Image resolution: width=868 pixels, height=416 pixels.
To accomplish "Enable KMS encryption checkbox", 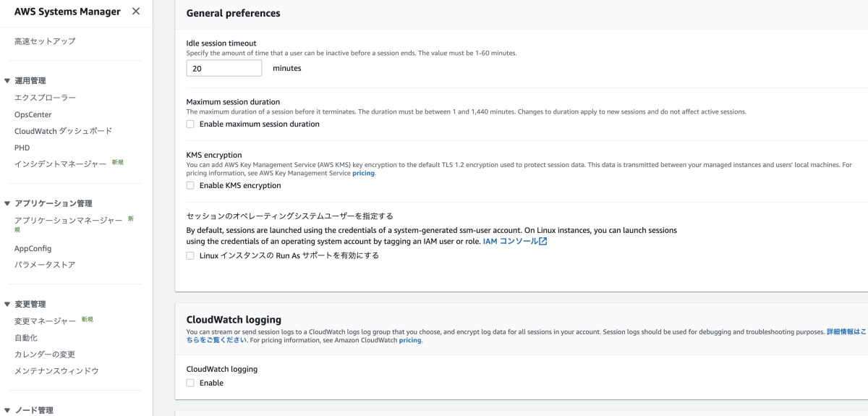I will (190, 186).
